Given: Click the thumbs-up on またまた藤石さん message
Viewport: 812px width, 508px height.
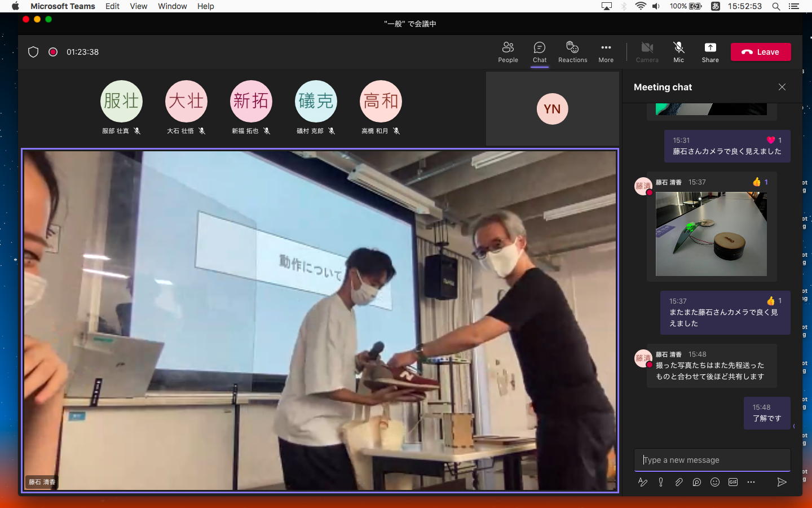Looking at the screenshot, I should tap(774, 301).
